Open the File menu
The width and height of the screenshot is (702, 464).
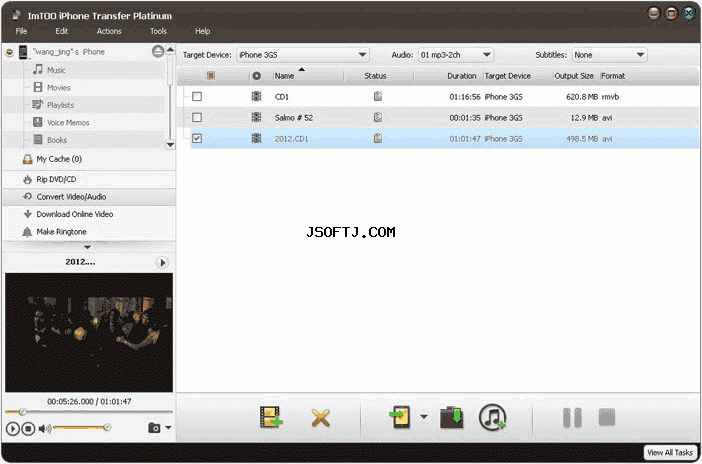(21, 31)
